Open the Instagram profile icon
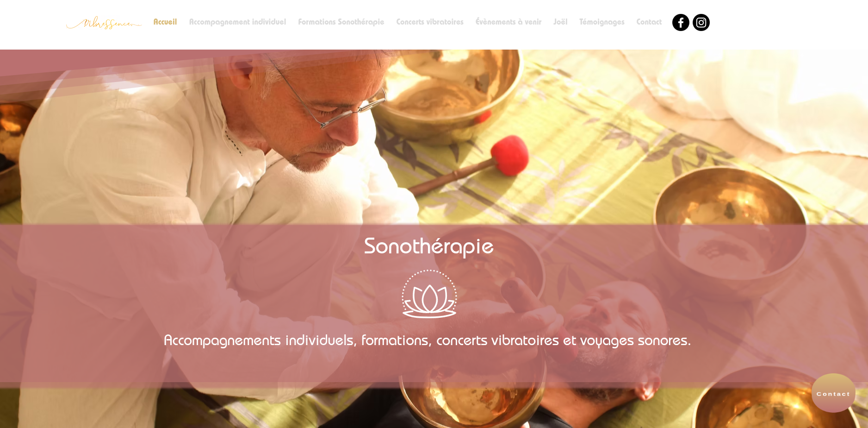868x428 pixels. point(701,22)
